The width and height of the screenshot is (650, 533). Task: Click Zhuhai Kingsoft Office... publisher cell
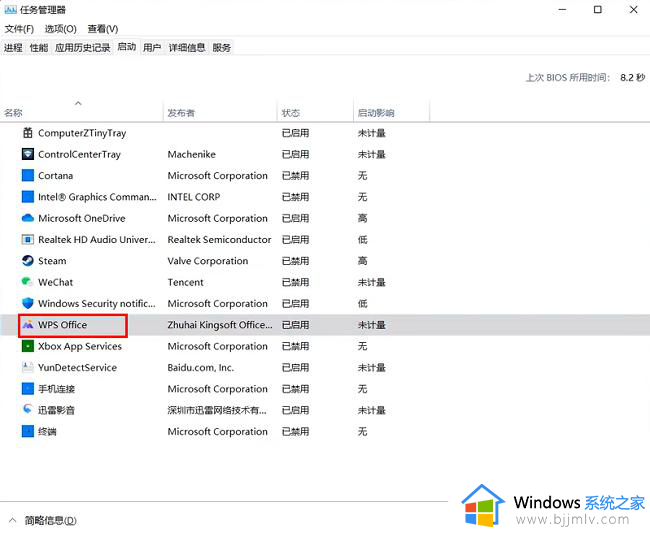[220, 325]
